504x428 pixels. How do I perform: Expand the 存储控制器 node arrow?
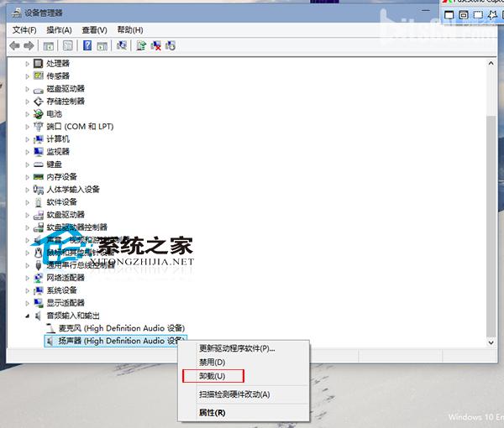coord(28,102)
